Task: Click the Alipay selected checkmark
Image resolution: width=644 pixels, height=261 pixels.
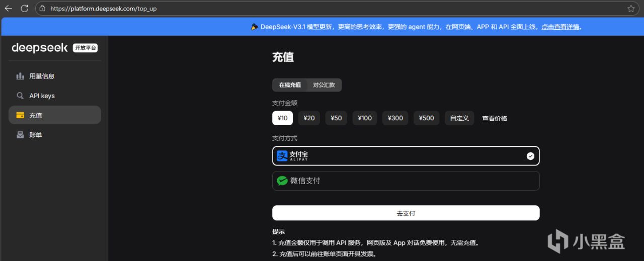Action: click(530, 156)
